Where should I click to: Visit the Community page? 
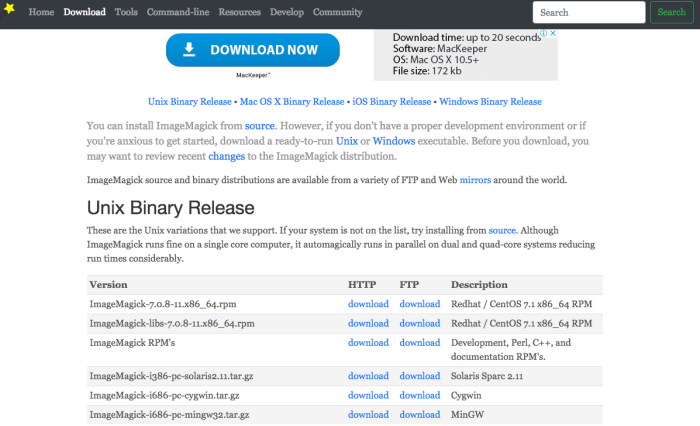click(338, 12)
